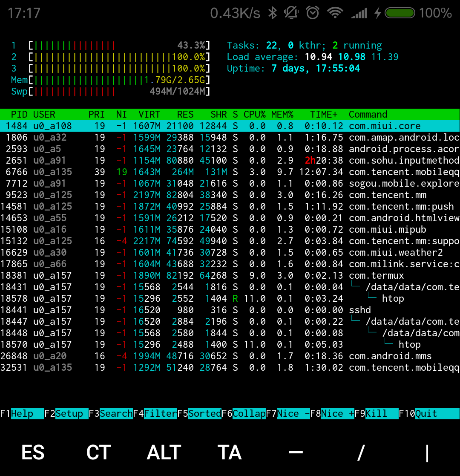Lower niceness with F7 Nice -
This screenshot has width=460, height=476.
[288, 413]
